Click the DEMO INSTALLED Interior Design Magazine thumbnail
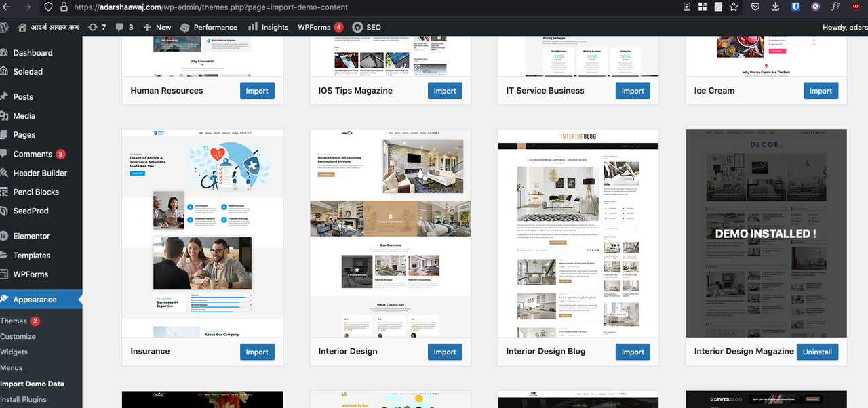Image resolution: width=868 pixels, height=408 pixels. [x=766, y=234]
